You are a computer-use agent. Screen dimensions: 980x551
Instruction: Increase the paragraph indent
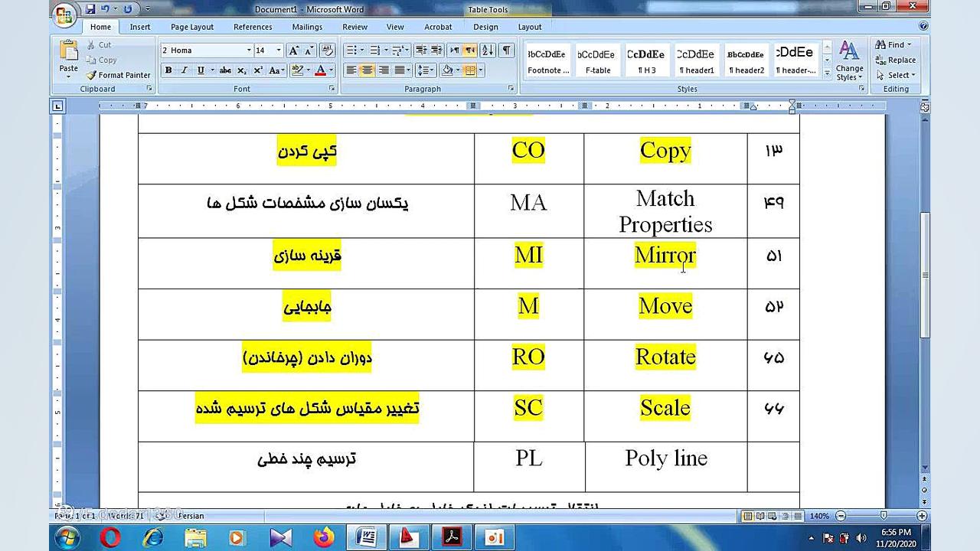[x=436, y=51]
